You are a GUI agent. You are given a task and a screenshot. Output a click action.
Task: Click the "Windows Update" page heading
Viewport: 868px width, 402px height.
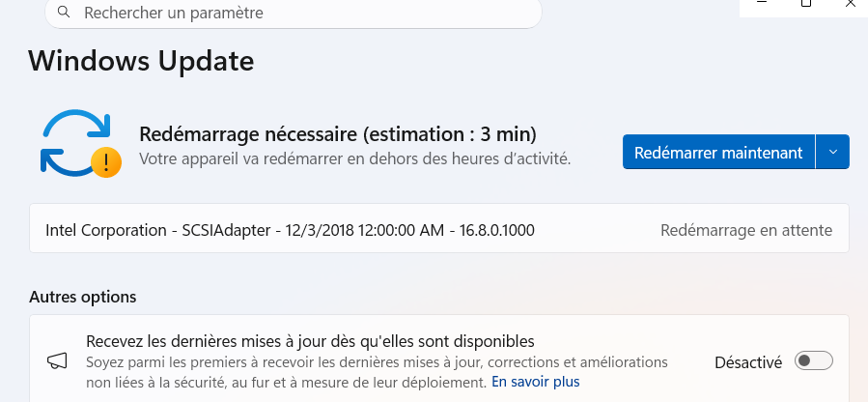click(x=141, y=61)
